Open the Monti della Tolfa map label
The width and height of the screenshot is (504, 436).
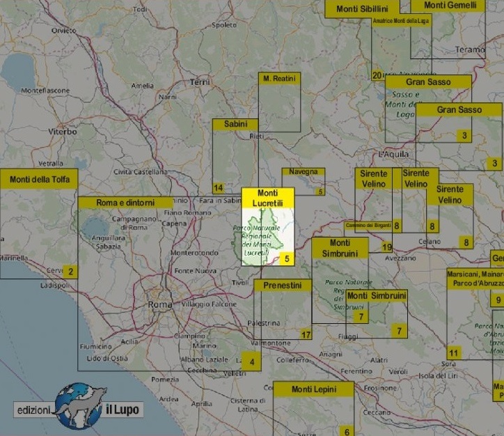pyautogui.click(x=39, y=180)
